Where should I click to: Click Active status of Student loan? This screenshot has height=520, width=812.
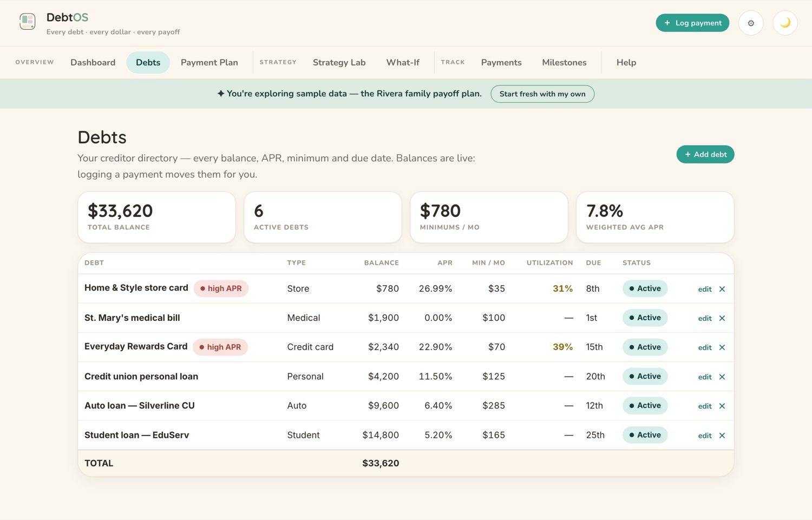[x=645, y=435]
